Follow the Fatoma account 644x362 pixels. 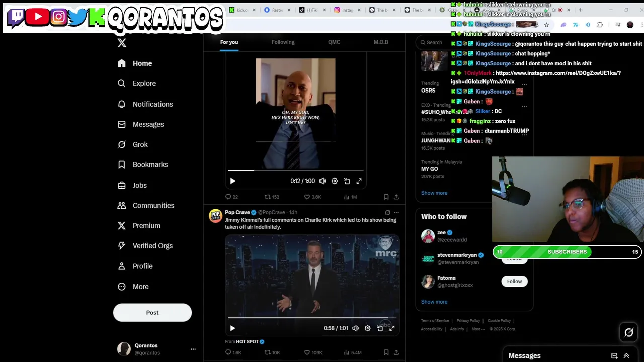pyautogui.click(x=514, y=281)
